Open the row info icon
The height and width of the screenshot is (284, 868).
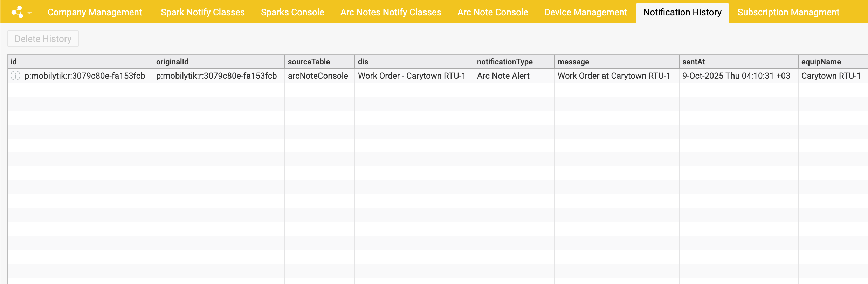click(15, 76)
